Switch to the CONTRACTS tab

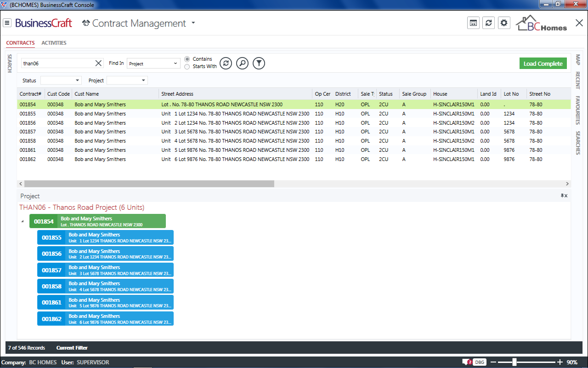[20, 43]
